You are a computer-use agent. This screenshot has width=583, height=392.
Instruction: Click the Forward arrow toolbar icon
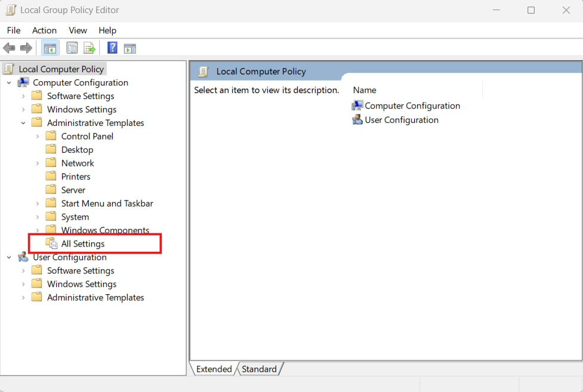pos(26,48)
